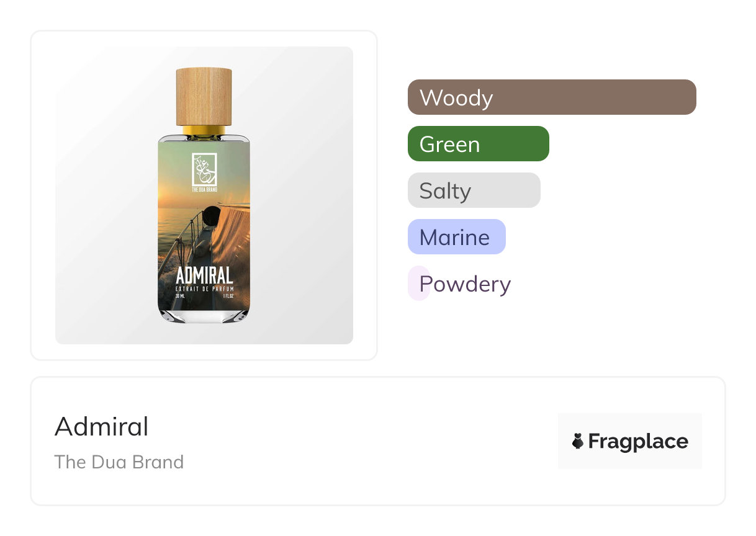
Task: Click the gold collar beneath the wooden cap
Action: pos(204,130)
